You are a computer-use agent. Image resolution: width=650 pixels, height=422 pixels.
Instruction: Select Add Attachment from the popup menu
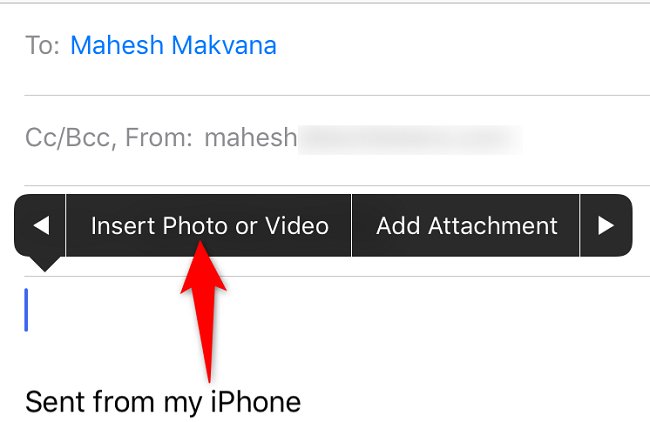coord(466,226)
